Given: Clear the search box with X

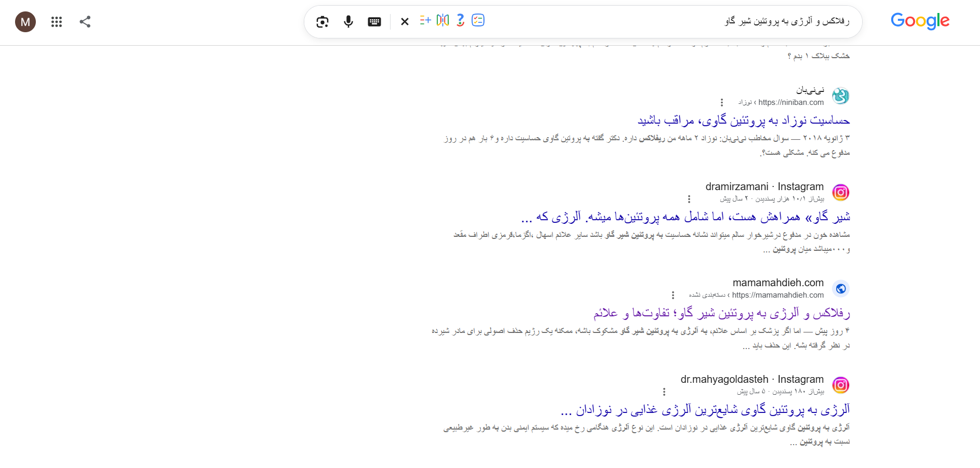Looking at the screenshot, I should [405, 22].
